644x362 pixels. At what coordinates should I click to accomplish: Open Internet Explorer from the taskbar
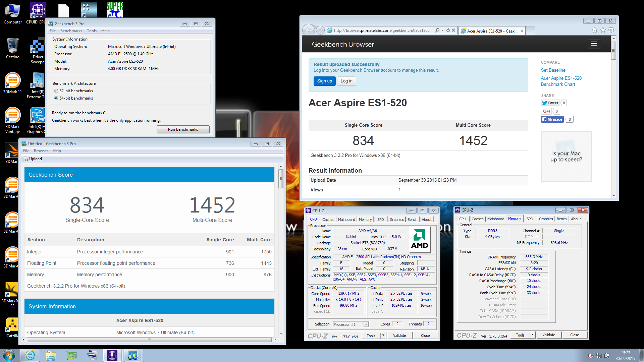[x=30, y=355]
